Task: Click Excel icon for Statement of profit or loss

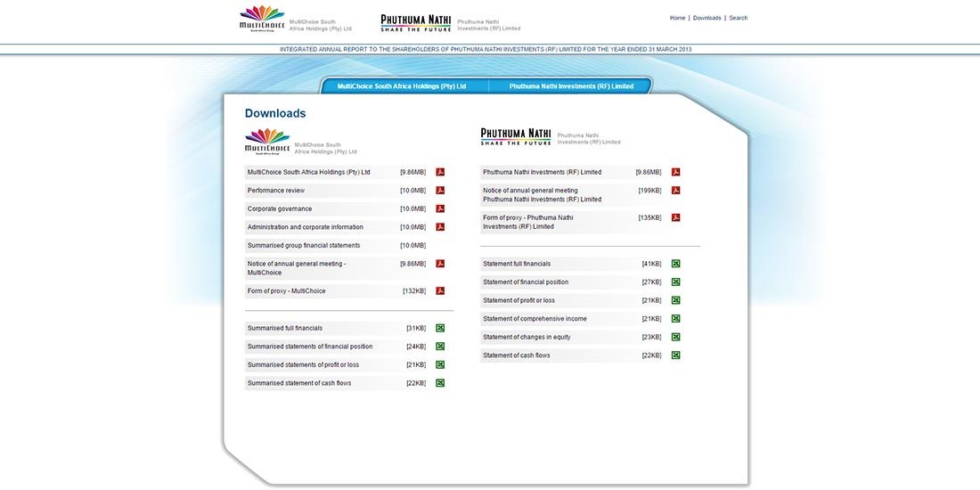Action: point(675,300)
